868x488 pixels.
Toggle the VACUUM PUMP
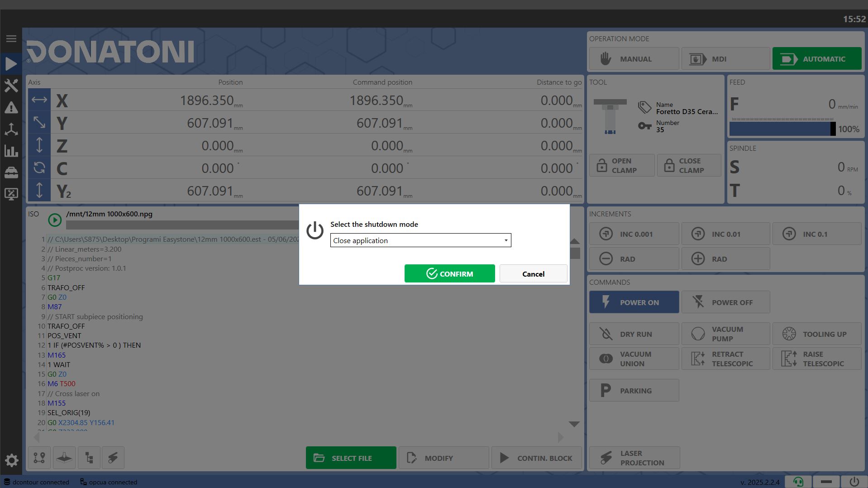click(x=725, y=334)
